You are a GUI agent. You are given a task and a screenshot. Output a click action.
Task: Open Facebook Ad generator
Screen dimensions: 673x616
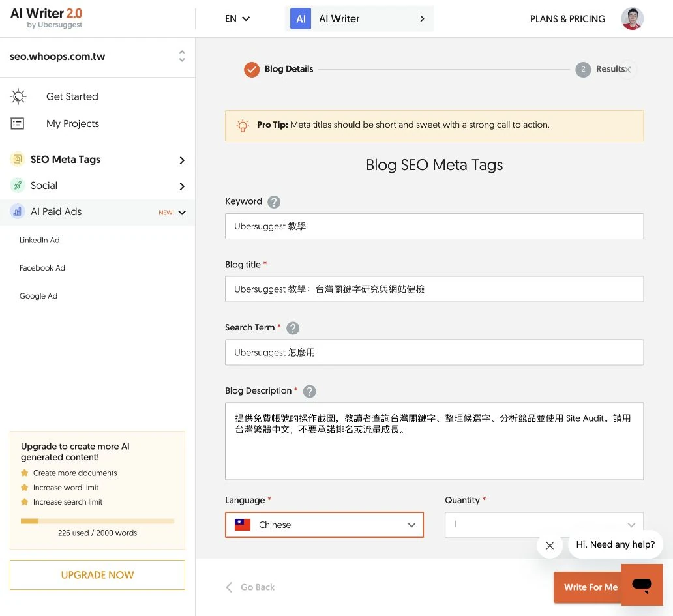coord(42,268)
